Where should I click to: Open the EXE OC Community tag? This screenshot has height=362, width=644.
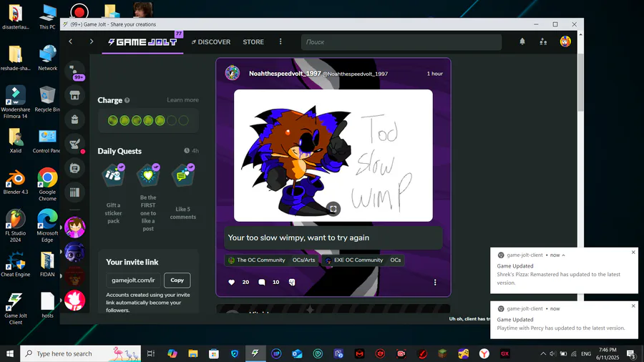click(x=354, y=260)
